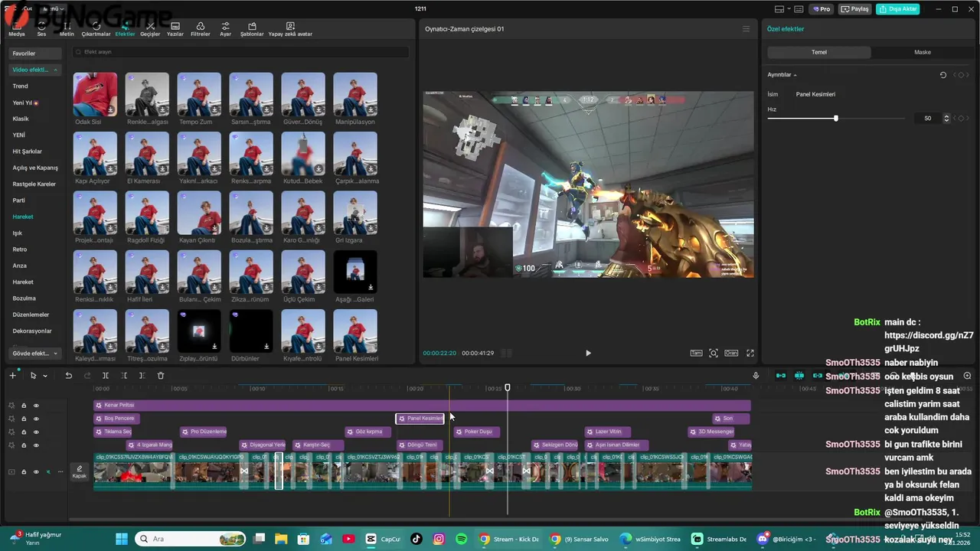This screenshot has height=551, width=980.
Task: Open the Medya panel
Action: (x=16, y=29)
